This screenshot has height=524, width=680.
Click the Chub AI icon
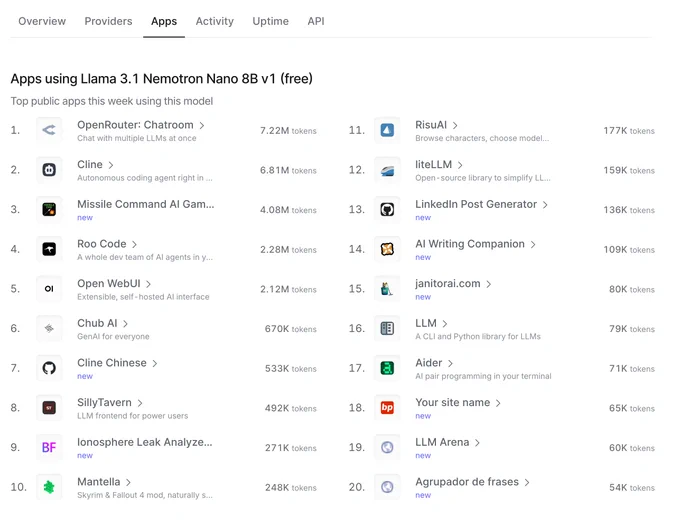(49, 328)
